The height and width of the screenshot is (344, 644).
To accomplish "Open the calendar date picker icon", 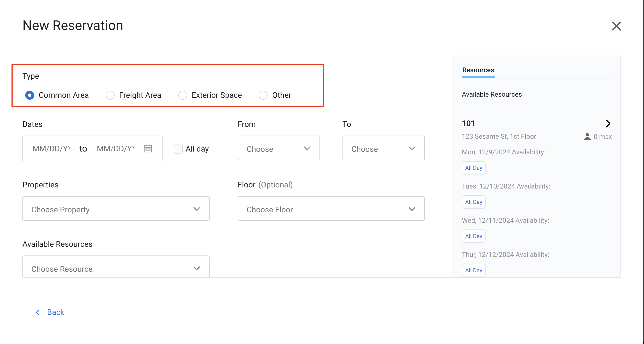I will tap(148, 148).
